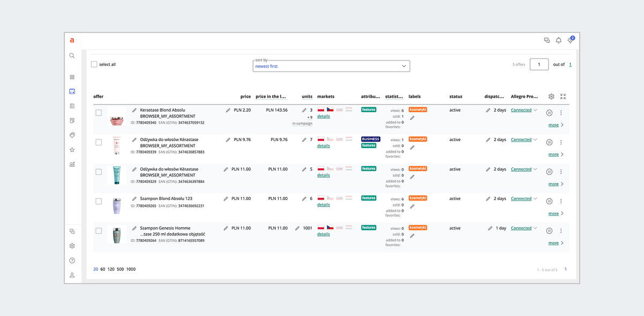Open messages chat icon in top bar
Viewport: 644px width, 316px height.
547,40
